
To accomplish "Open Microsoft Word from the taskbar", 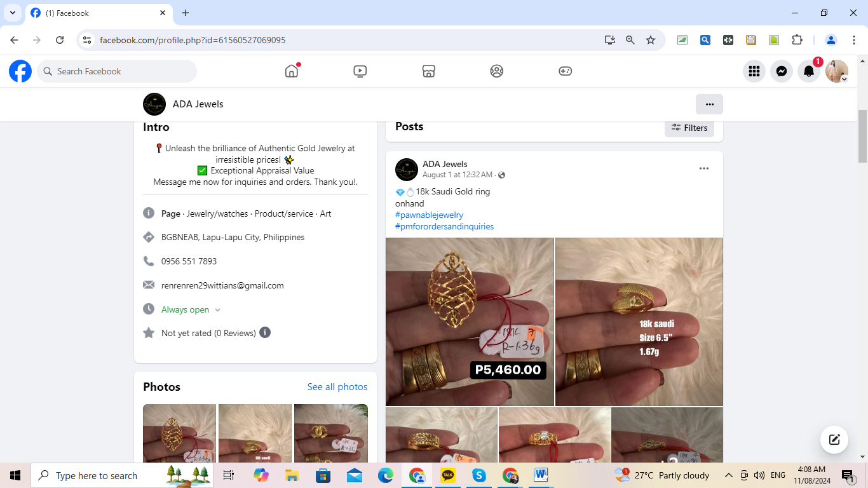I will [541, 475].
